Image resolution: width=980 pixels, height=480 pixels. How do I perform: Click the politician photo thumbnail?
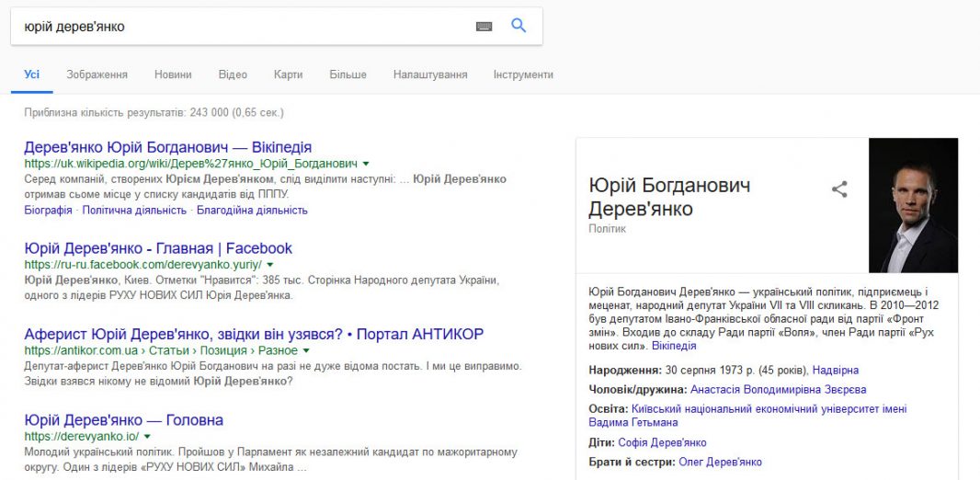[x=913, y=205]
